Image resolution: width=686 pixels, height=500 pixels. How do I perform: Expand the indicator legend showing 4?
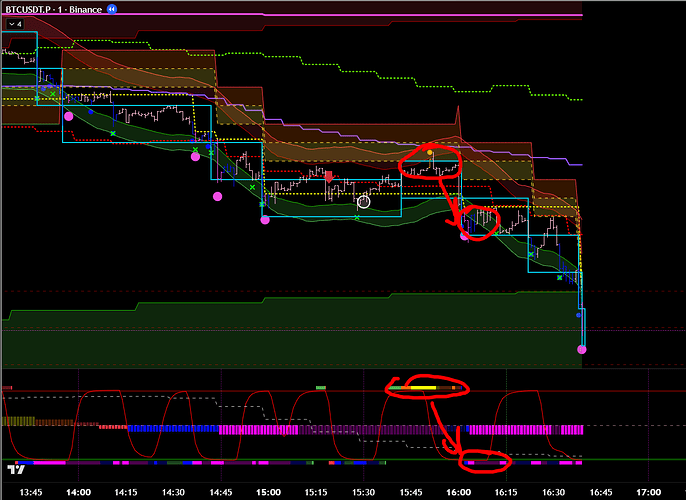coord(14,23)
